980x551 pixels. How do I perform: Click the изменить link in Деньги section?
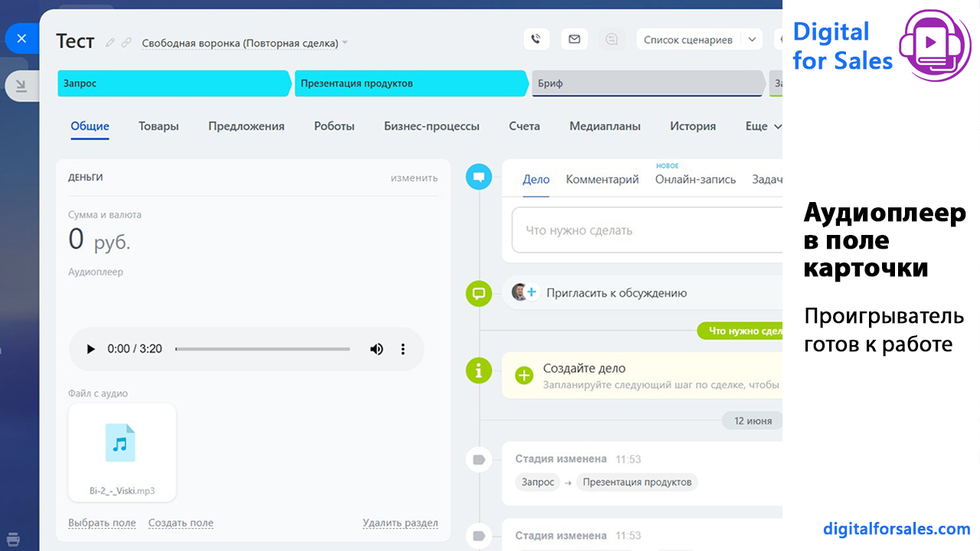[x=413, y=178]
